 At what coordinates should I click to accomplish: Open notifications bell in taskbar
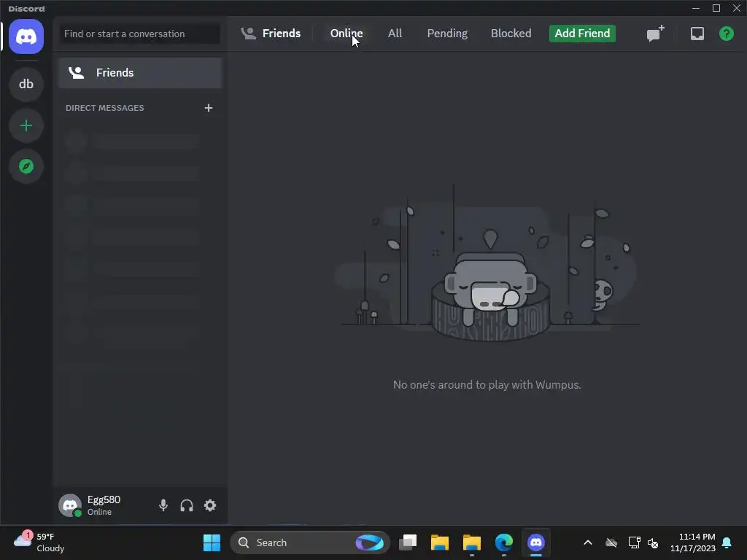pyautogui.click(x=727, y=542)
